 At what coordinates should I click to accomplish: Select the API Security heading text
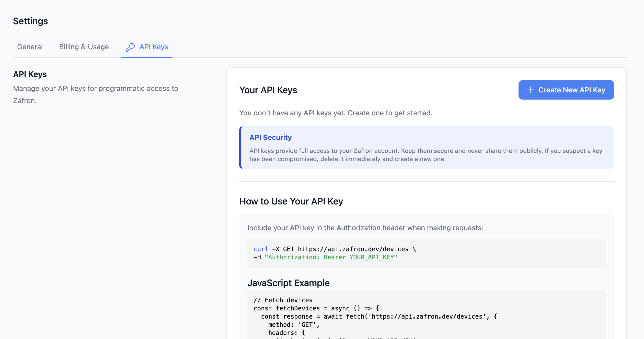tap(270, 137)
